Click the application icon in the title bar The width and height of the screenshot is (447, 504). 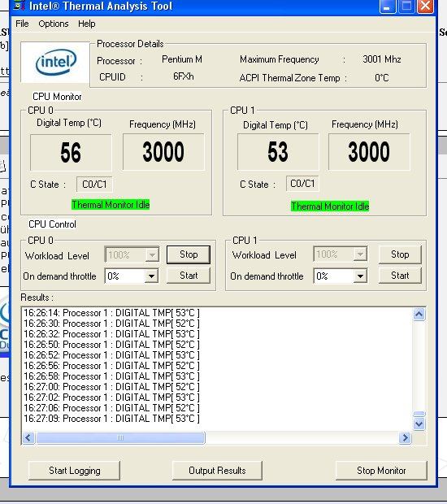(20, 6)
